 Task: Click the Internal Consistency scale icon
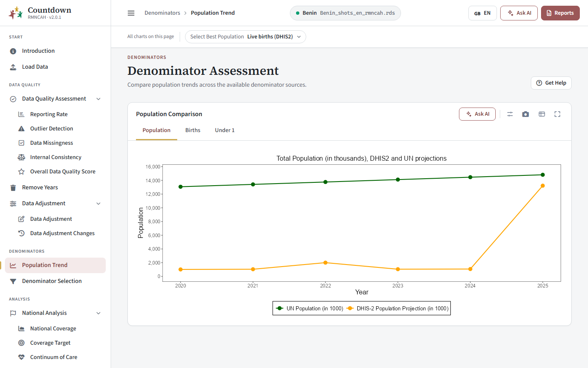coord(21,157)
